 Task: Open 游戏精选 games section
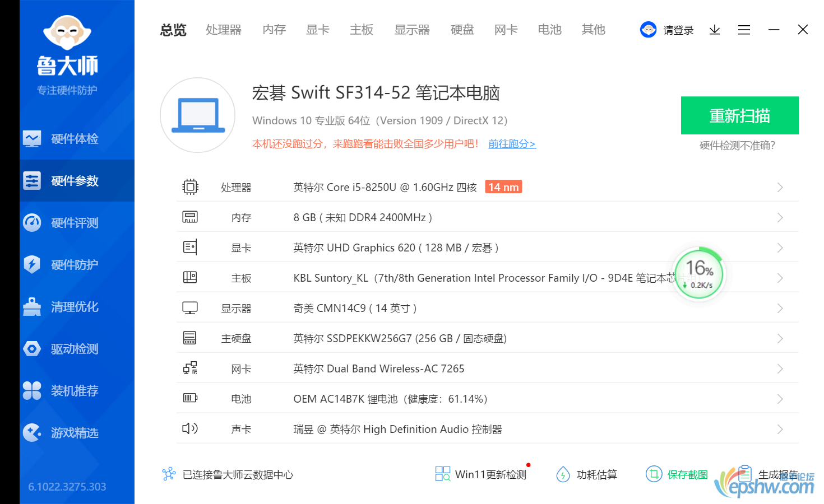(x=77, y=432)
